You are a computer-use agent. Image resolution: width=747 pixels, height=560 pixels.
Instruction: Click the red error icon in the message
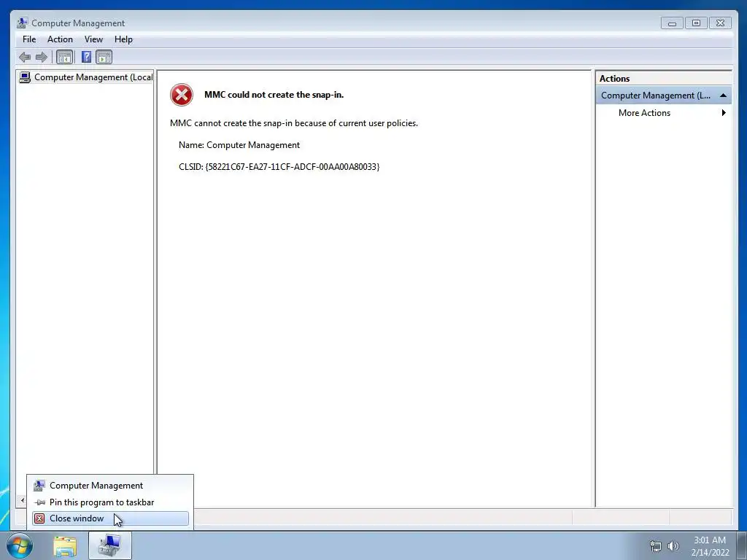[x=182, y=95]
